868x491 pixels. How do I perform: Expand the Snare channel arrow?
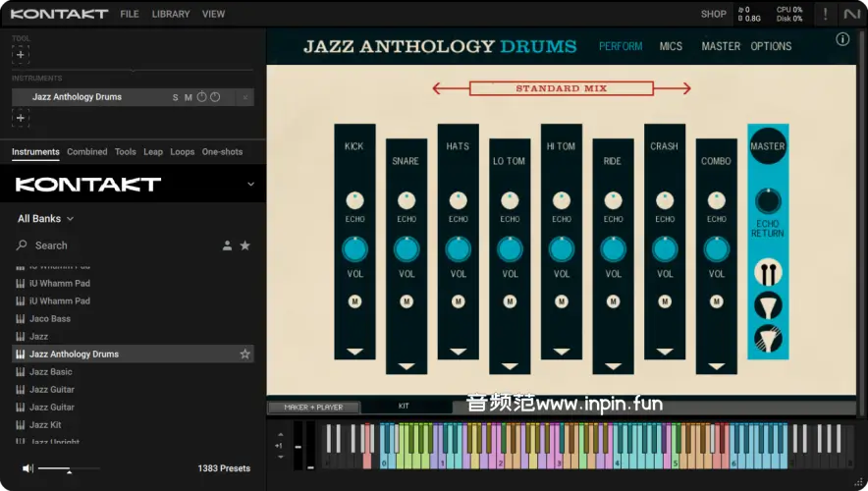pyautogui.click(x=407, y=366)
